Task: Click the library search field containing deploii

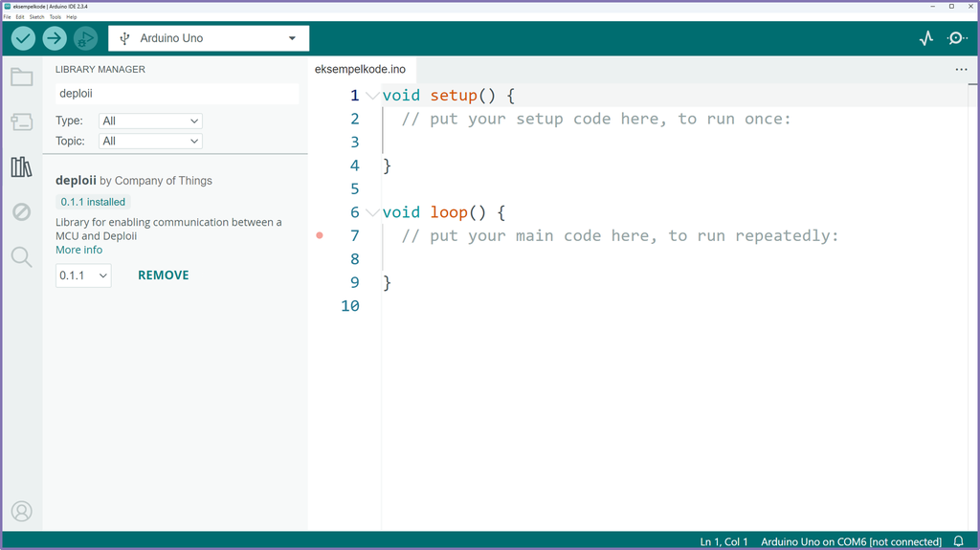Action: click(177, 94)
